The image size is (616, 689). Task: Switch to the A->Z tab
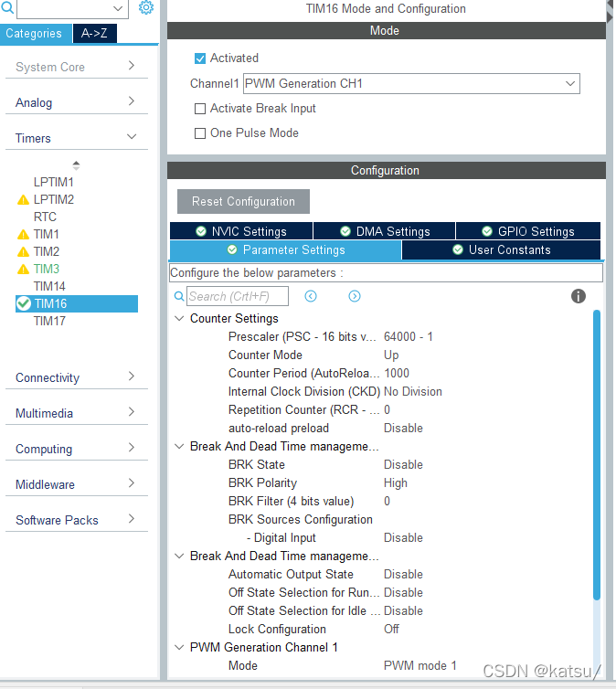95,34
